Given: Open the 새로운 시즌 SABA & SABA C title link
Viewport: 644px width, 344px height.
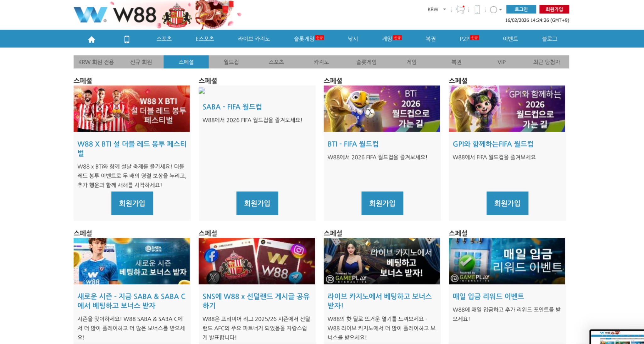Looking at the screenshot, I should coord(131,301).
